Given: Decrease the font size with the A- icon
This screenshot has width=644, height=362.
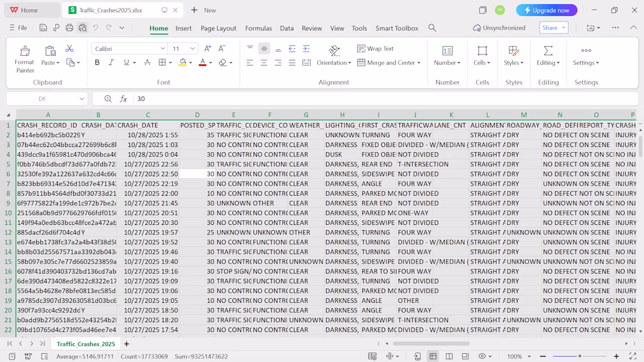Looking at the screenshot, I should (222, 49).
